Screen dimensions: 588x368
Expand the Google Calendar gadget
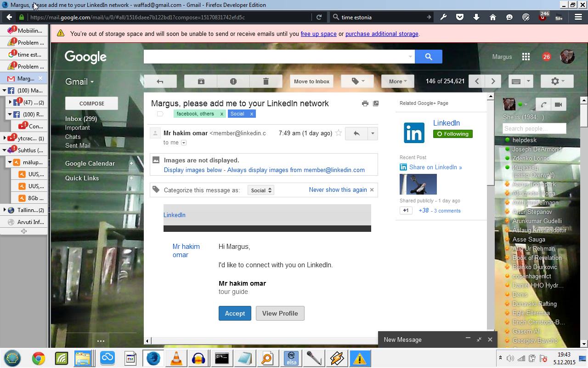(x=131, y=163)
